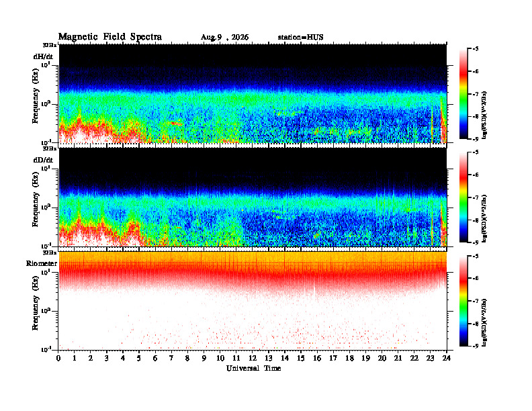Click the "-9" value on Riometer colorbar
Image resolution: width=532 pixels, height=411 pixels.
(x=476, y=346)
